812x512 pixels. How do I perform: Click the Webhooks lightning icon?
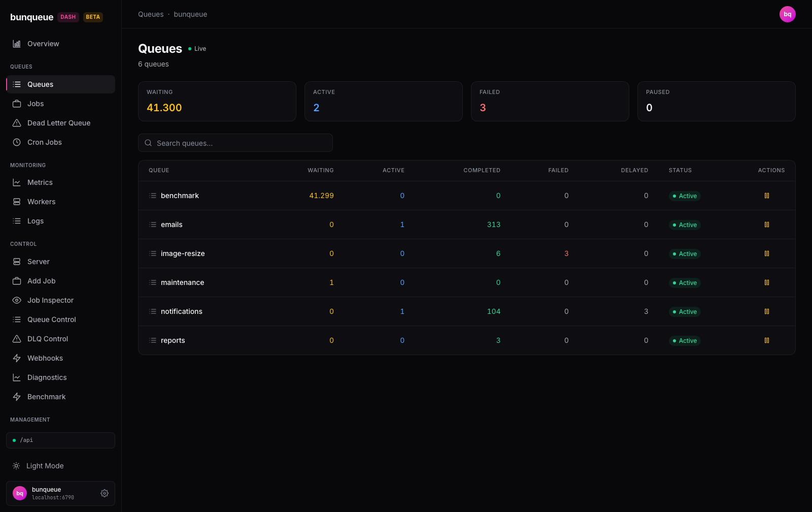(17, 358)
